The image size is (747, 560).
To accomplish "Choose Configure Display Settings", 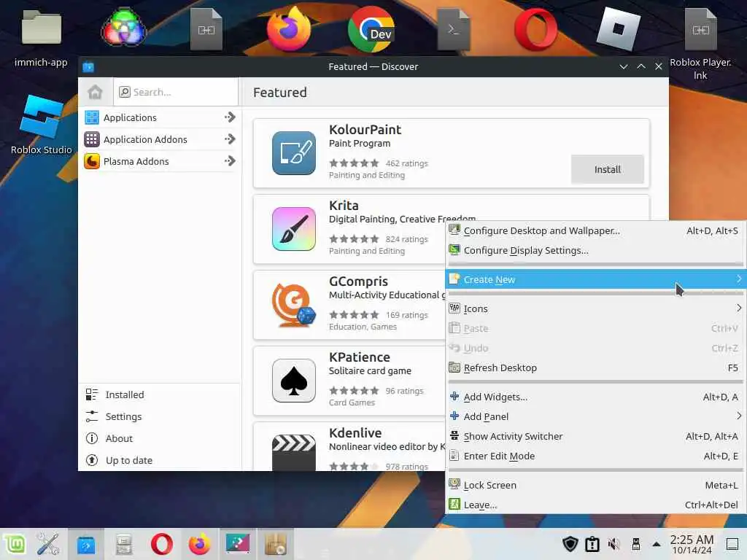I will [595, 250].
